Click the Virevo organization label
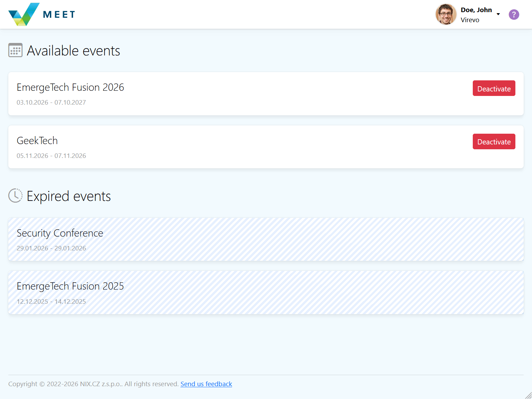The height and width of the screenshot is (399, 532). point(470,20)
